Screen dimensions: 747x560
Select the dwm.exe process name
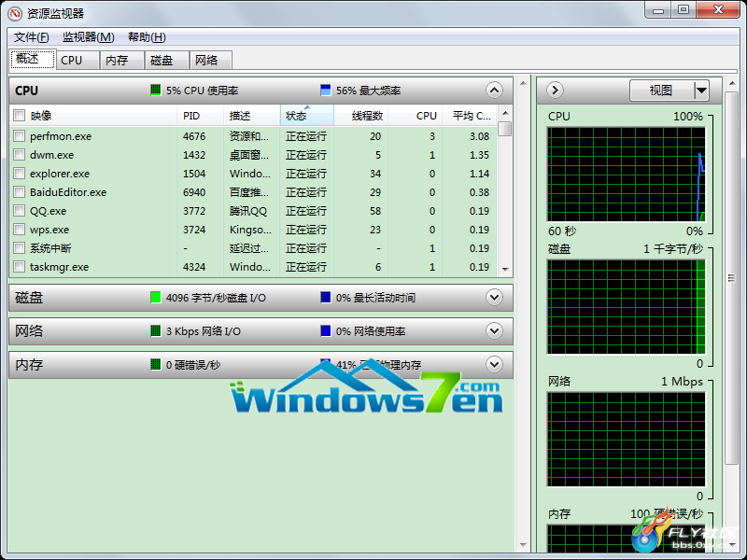tap(52, 155)
